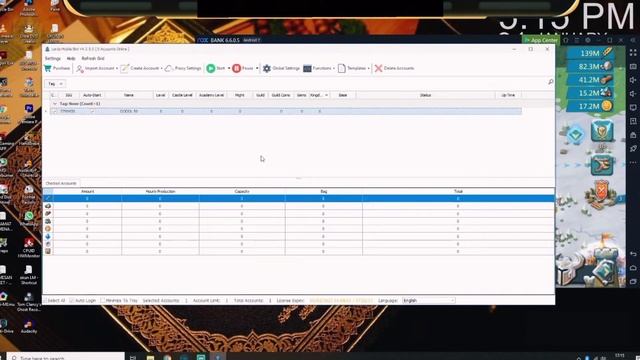The image size is (640, 360).
Task: Click Refresh Grid menu item
Action: 93,58
